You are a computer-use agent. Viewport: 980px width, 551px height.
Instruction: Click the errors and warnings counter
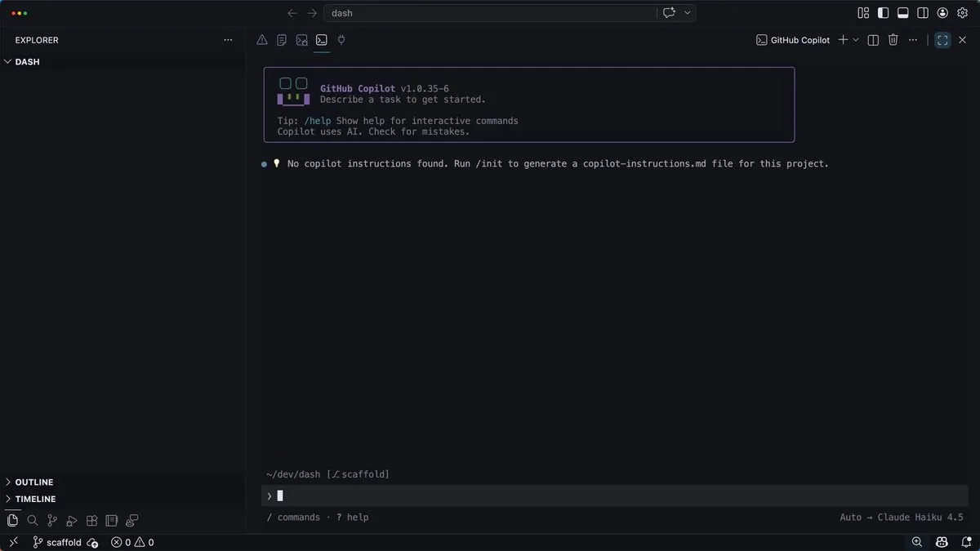[131, 541]
